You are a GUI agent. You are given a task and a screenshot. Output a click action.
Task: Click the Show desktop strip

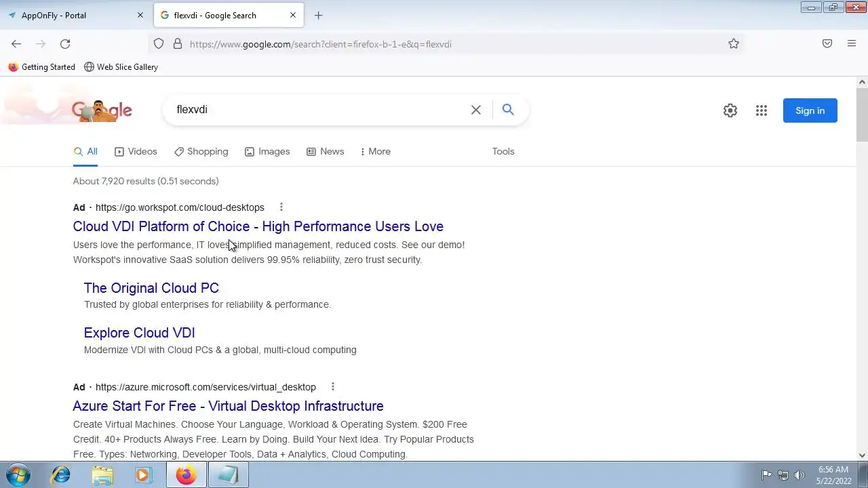coord(863,475)
